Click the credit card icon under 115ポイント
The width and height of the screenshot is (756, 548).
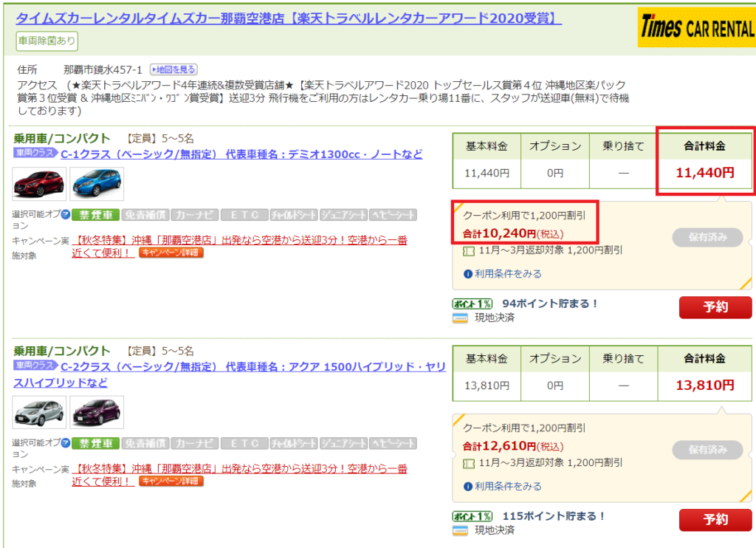coord(460,530)
